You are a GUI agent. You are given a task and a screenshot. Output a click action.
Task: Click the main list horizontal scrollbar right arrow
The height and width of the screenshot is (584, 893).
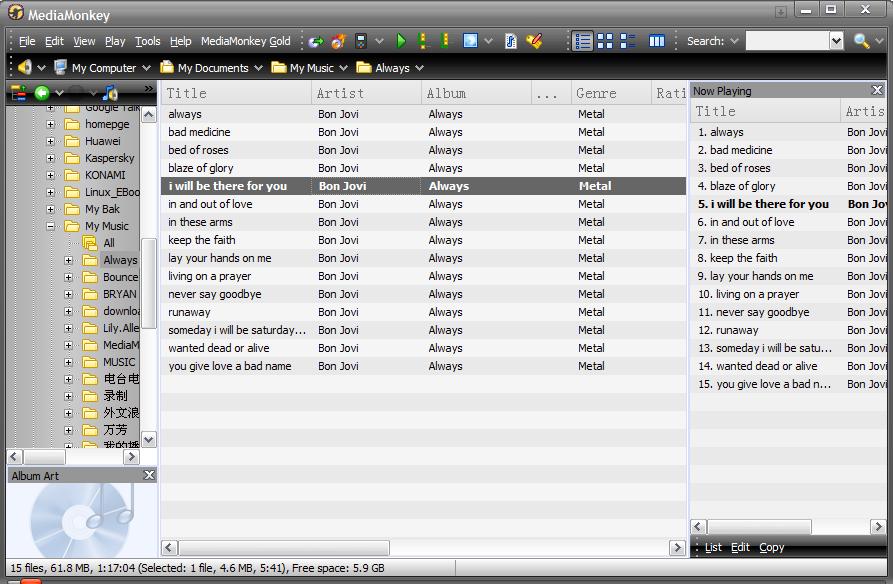point(677,548)
